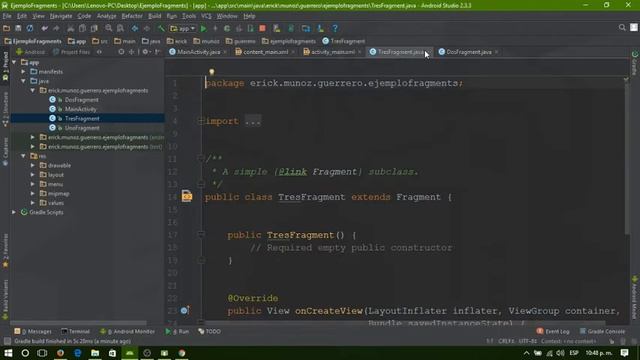Click the ejemplofragments breadcrumb folder
This screenshot has height=360, width=640.
(x=289, y=41)
